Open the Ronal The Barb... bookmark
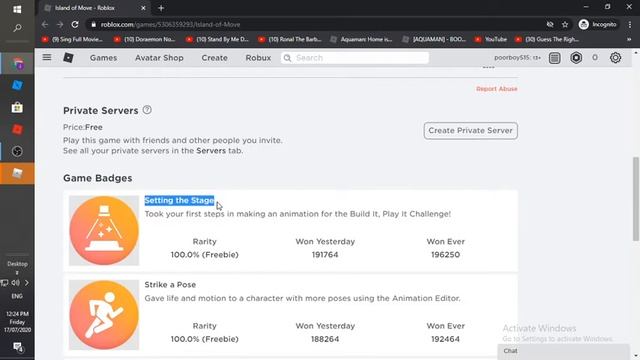640x360 pixels. tap(290, 40)
